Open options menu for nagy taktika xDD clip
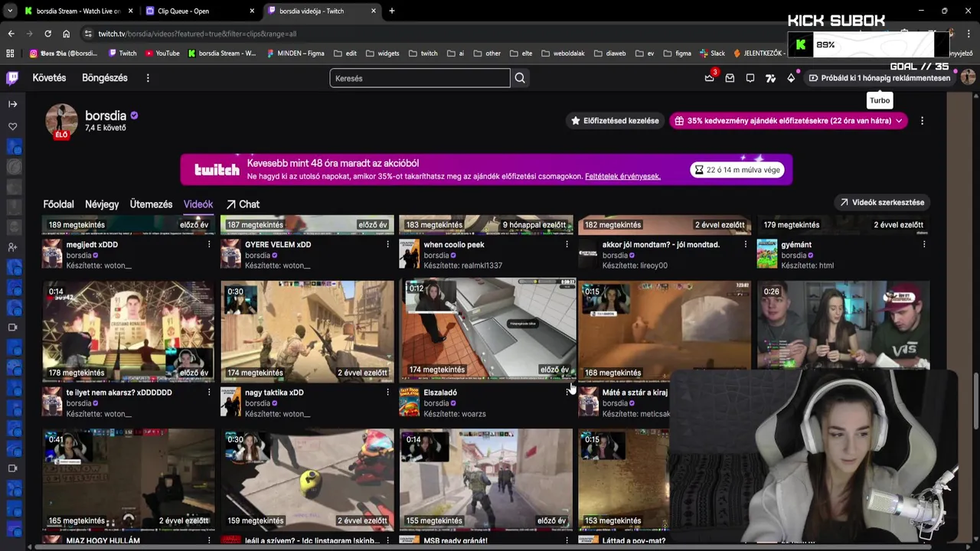The image size is (980, 551). (387, 392)
